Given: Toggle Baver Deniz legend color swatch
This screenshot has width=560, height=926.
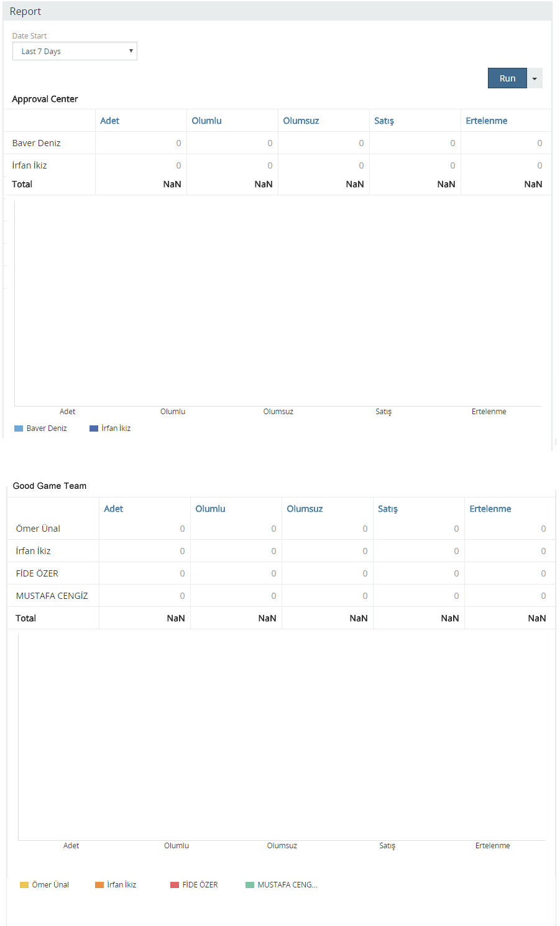Looking at the screenshot, I should click(x=19, y=428).
